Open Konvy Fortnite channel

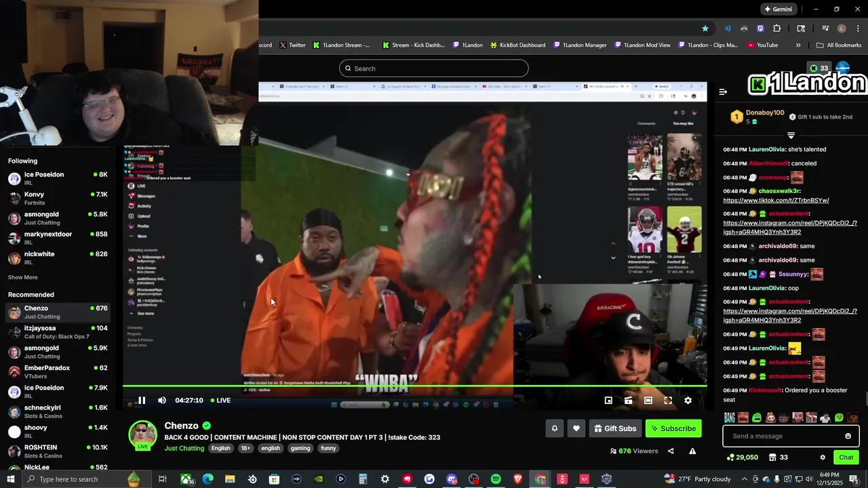57,199
